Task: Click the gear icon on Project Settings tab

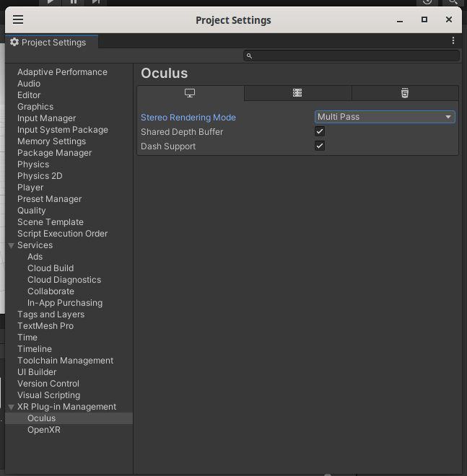Action: (x=14, y=43)
